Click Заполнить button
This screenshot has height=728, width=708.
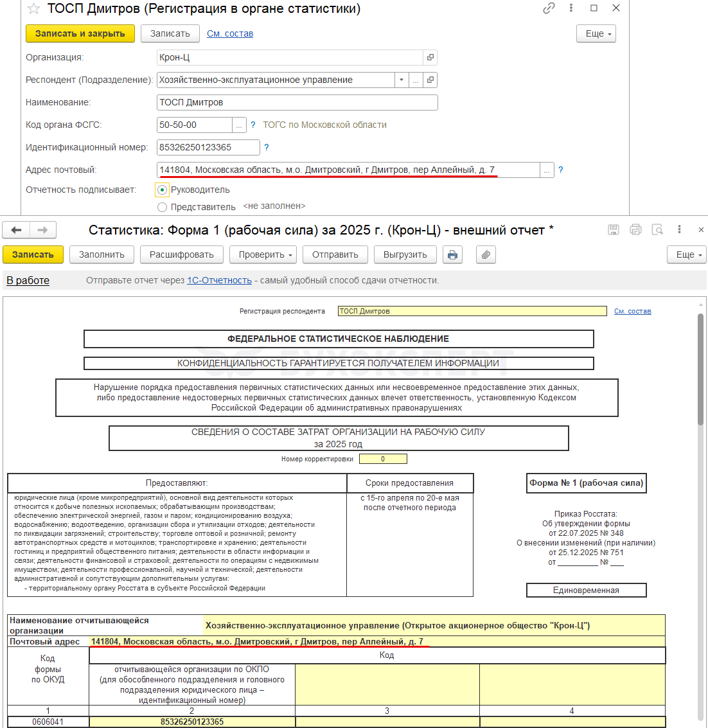pyautogui.click(x=102, y=254)
